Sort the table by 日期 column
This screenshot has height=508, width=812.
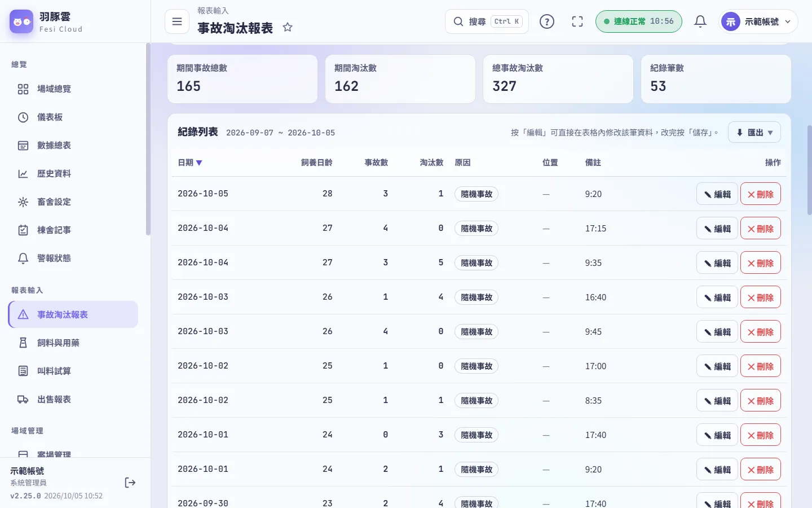pyautogui.click(x=190, y=163)
